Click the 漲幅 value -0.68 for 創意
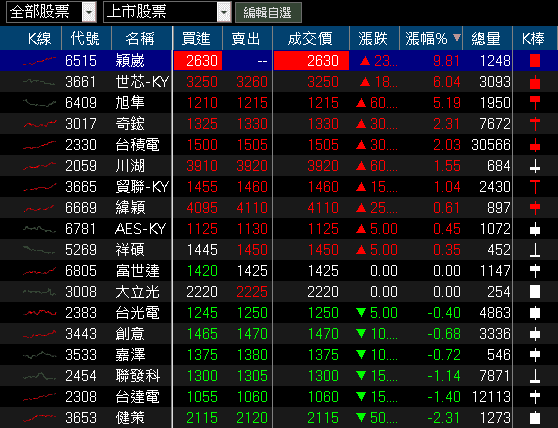Image resolution: width=558 pixels, height=428 pixels. 444,334
